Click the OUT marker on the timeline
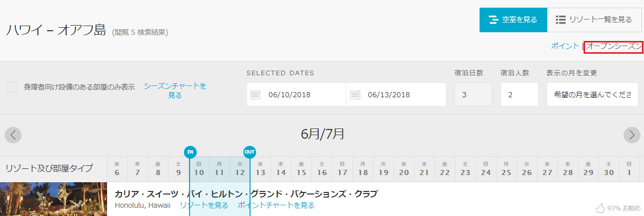The width and height of the screenshot is (644, 216). pyautogui.click(x=250, y=152)
